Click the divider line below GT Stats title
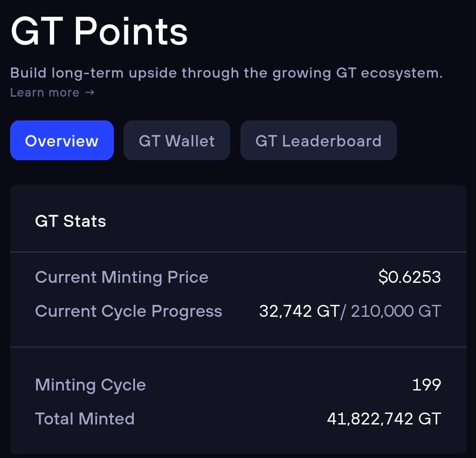476x458 pixels. [238, 252]
